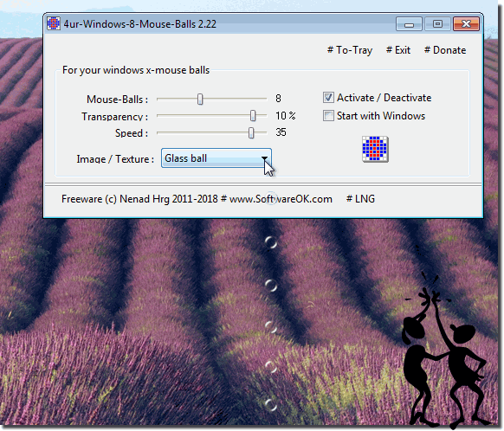Viewport: 504px width, 431px height.
Task: Select the Glass ball combo box
Action: pos(216,158)
